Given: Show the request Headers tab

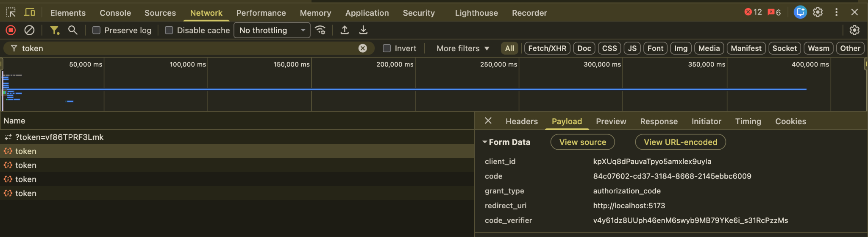Looking at the screenshot, I should pyautogui.click(x=522, y=121).
